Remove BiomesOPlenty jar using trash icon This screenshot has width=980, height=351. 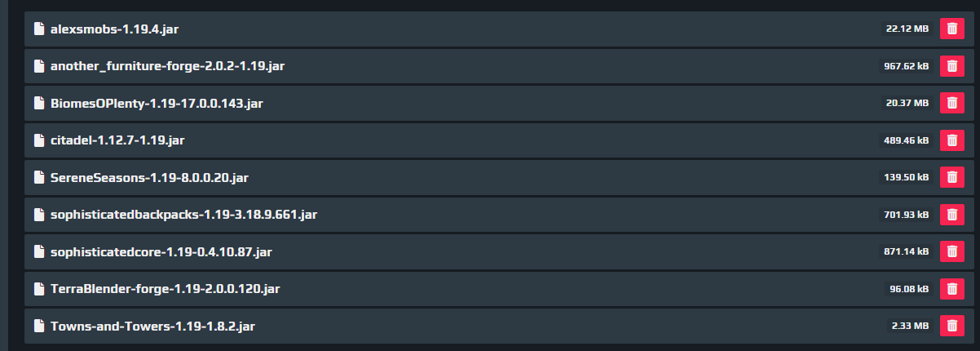(x=951, y=103)
